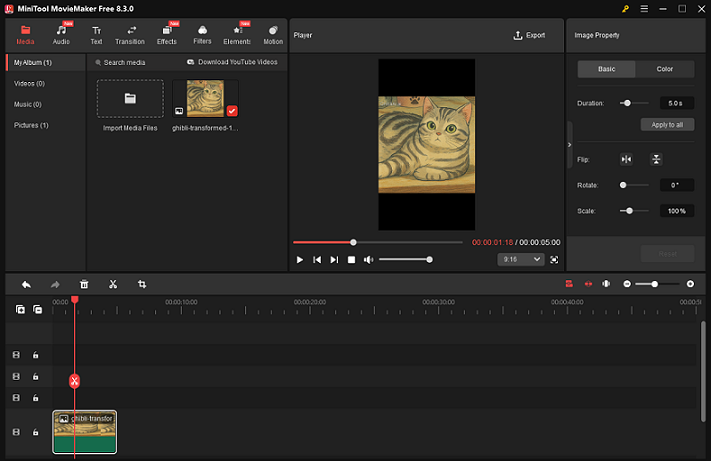Viewport: 711px width, 461px height.
Task: Click the Search media field
Action: 124,63
